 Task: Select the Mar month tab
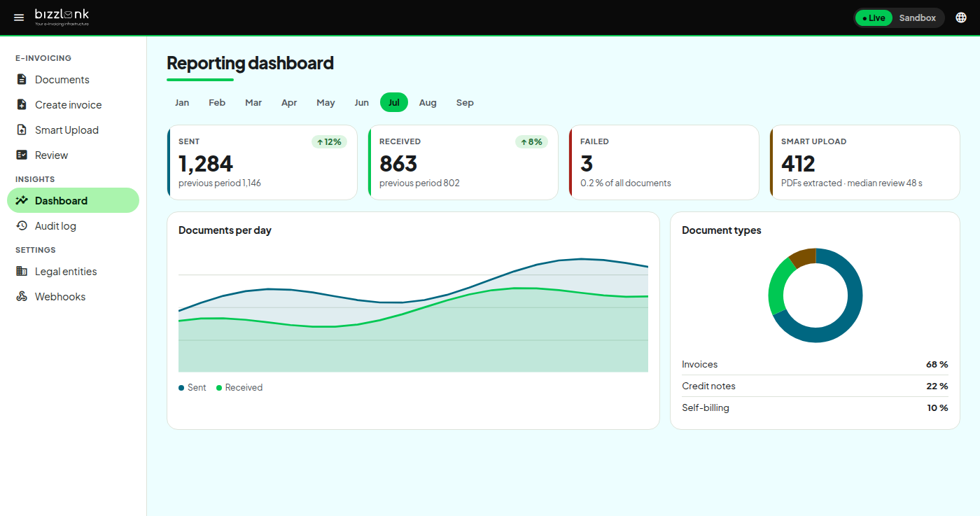click(253, 102)
